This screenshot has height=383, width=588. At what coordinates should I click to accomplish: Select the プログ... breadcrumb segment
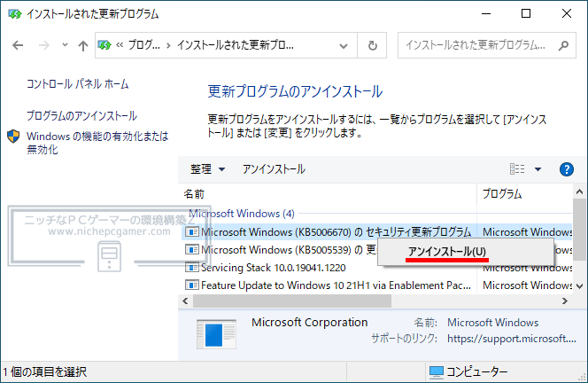(x=144, y=45)
